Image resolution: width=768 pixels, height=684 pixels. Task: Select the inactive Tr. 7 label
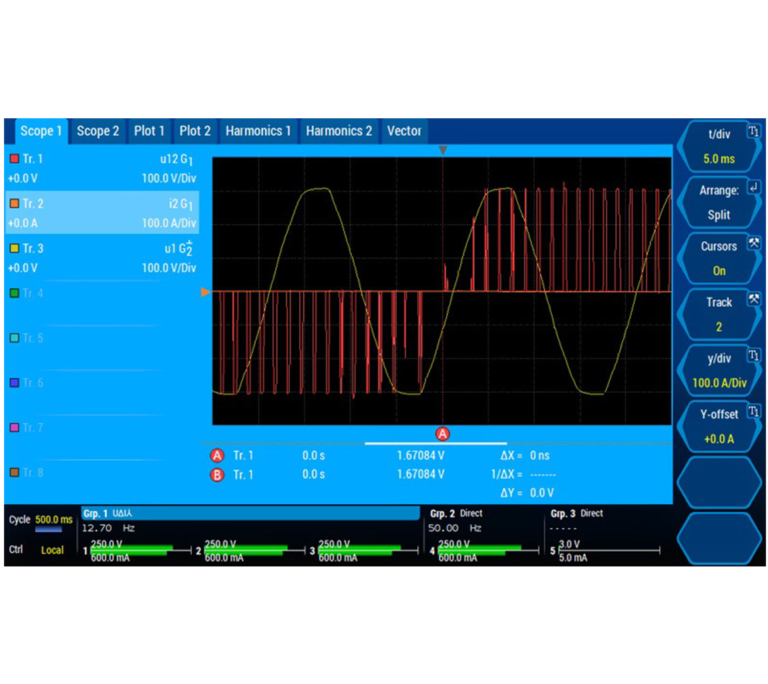(x=33, y=428)
